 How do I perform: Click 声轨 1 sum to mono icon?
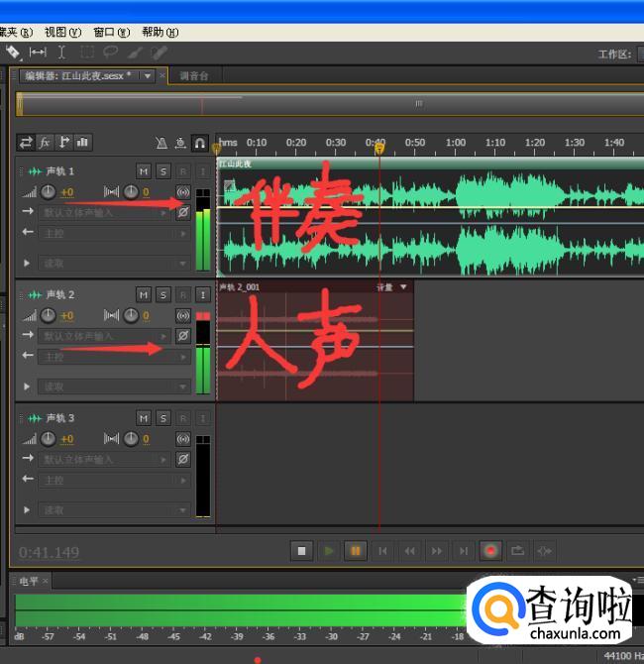click(x=183, y=192)
